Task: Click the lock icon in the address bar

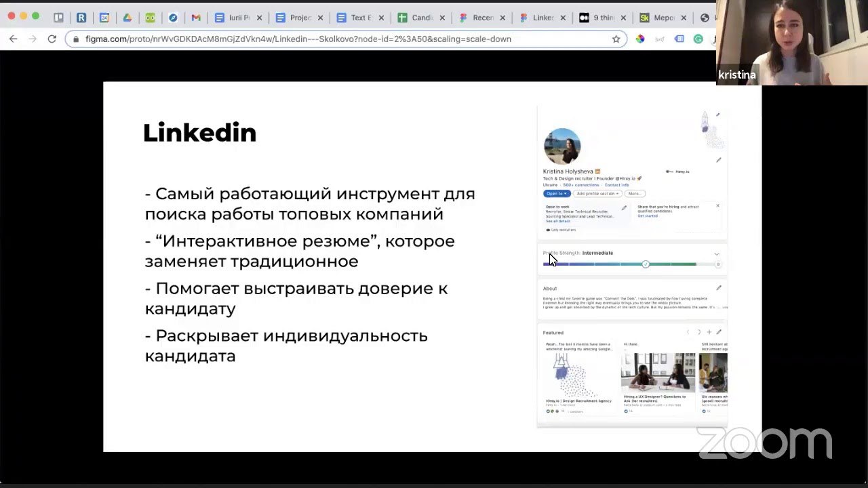Action: 77,39
